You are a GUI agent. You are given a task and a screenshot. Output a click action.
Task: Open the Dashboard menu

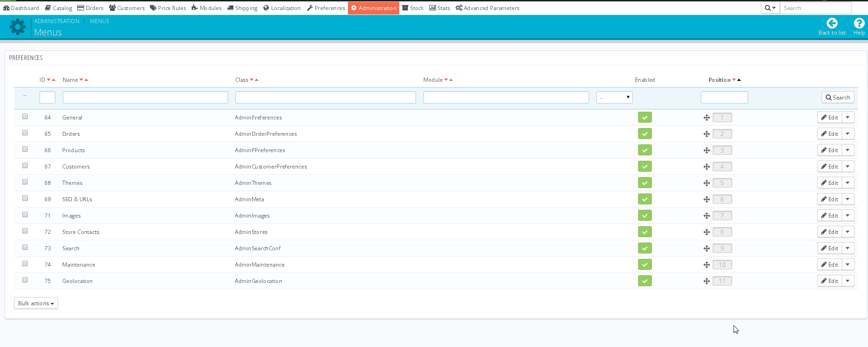tap(21, 8)
